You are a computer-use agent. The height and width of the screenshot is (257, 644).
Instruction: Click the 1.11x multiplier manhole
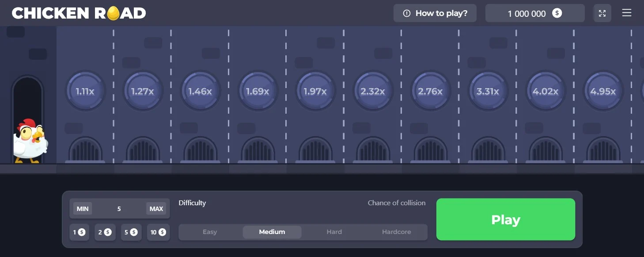[85, 91]
